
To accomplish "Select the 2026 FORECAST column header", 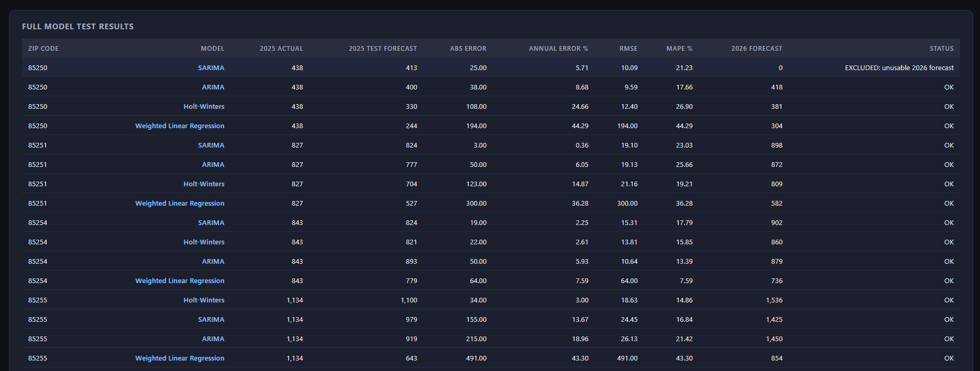I will click(757, 49).
